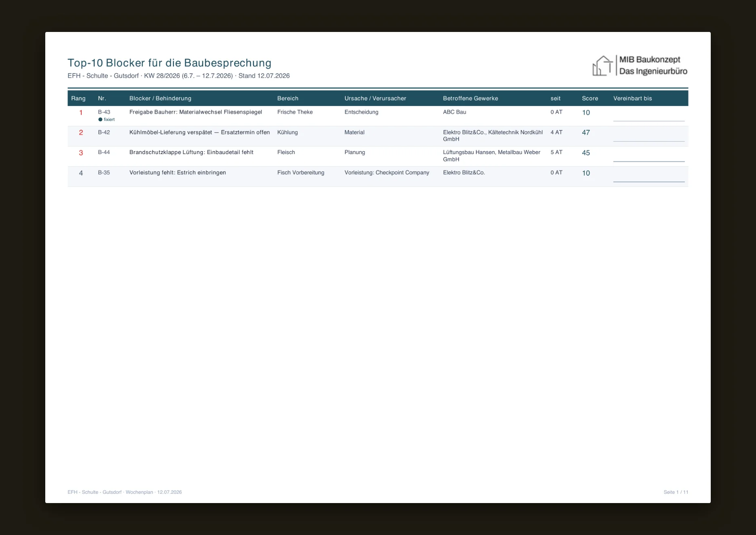Click the Vereinbart bis field for B-43

pos(649,116)
